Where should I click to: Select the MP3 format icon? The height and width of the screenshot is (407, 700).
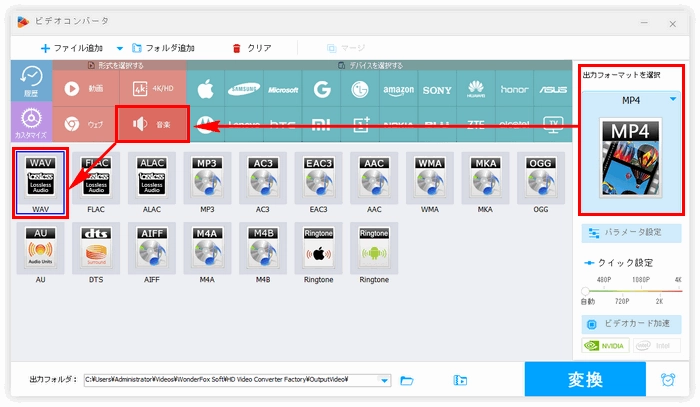207,179
